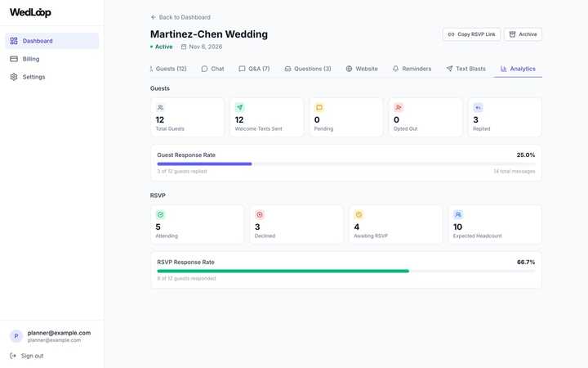Click the Declined red icon
Screen dimensions: 588x368
[x=260, y=215]
